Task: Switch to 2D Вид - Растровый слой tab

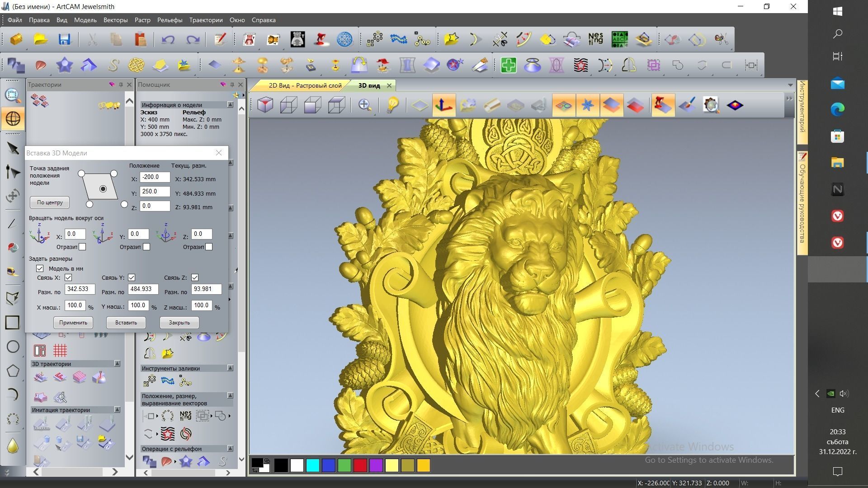Action: point(305,85)
